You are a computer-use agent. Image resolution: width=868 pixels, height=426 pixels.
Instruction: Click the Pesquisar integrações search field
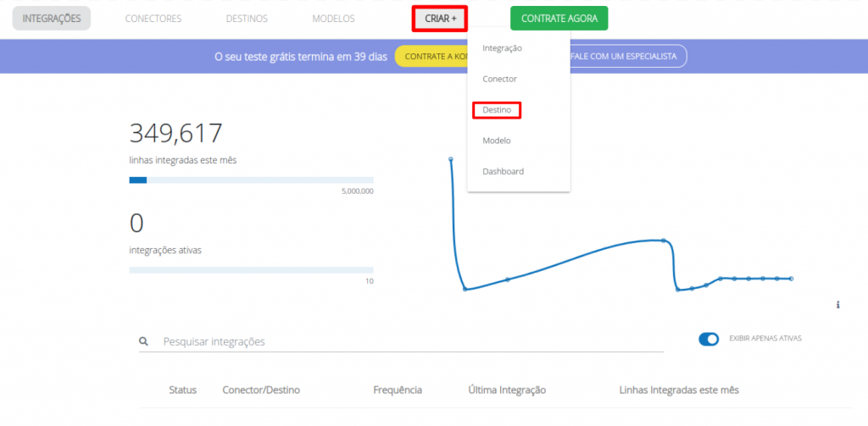click(407, 341)
